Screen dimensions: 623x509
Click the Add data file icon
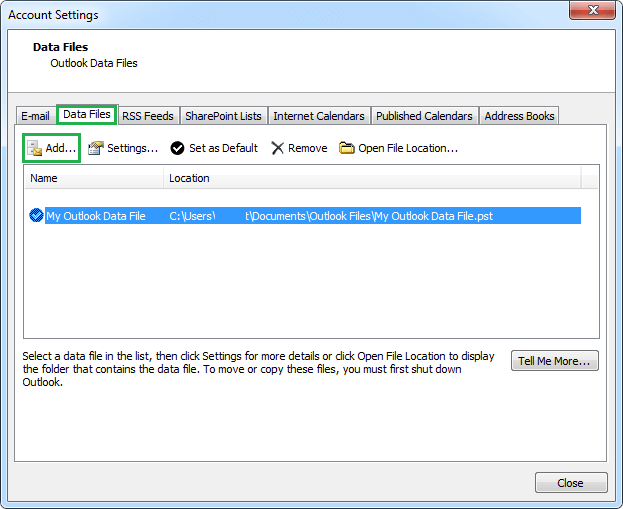point(35,148)
